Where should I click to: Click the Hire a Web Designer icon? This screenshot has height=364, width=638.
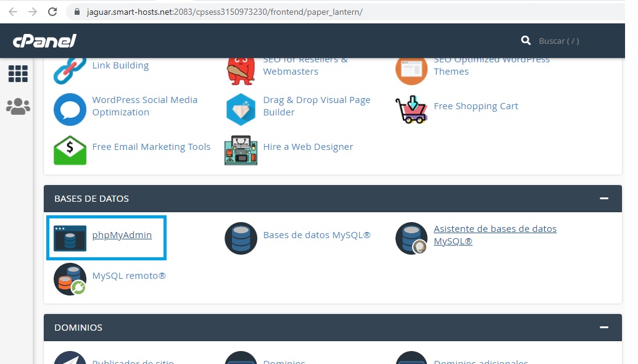point(241,150)
